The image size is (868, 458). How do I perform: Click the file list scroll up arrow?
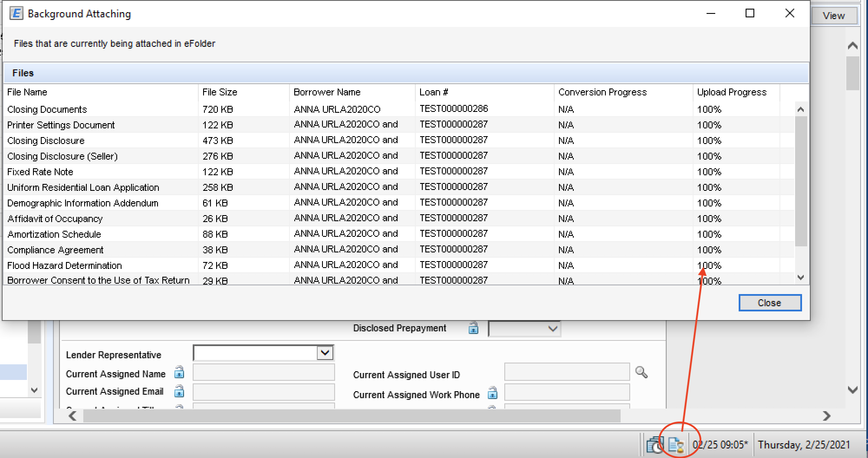coord(801,110)
